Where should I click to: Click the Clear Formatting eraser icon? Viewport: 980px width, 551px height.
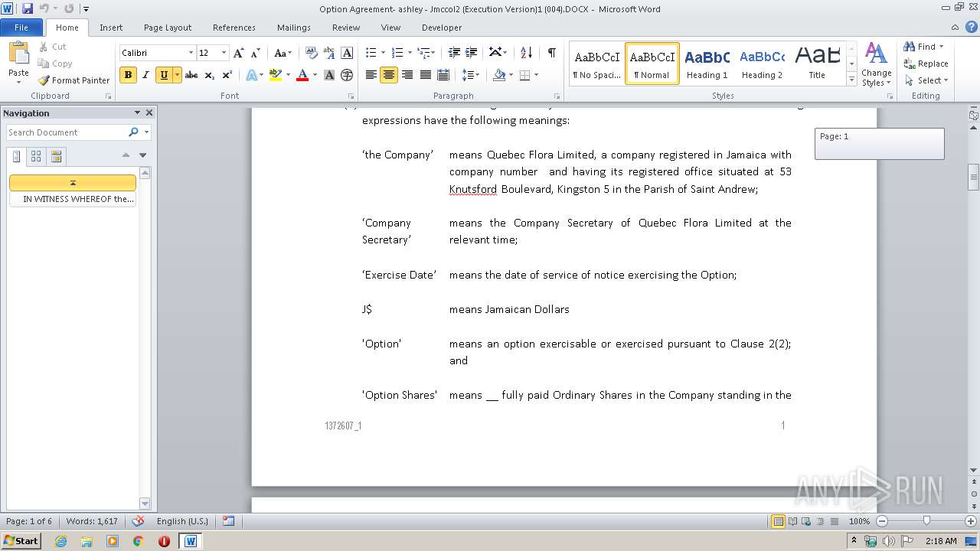[x=311, y=53]
